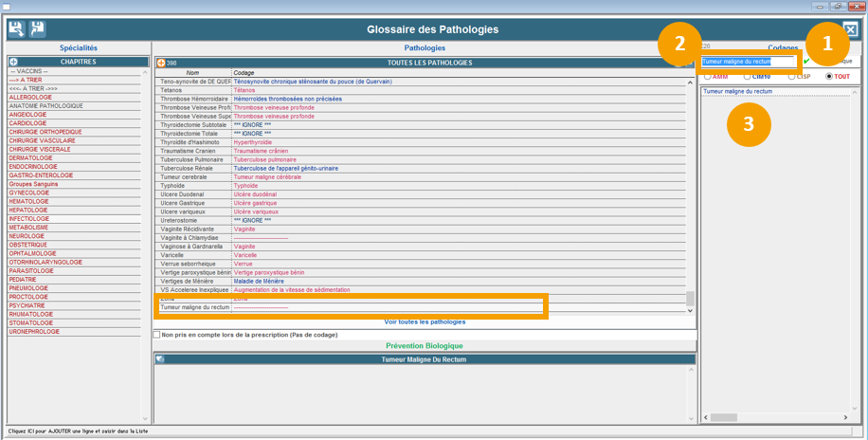Viewport: 868px width, 440px height.
Task: Click the green checkmark beside search field
Action: [x=806, y=62]
